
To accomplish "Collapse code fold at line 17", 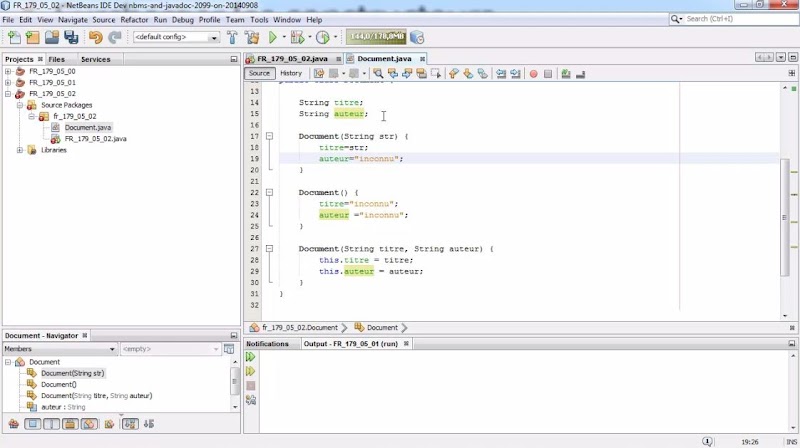I will point(269,136).
